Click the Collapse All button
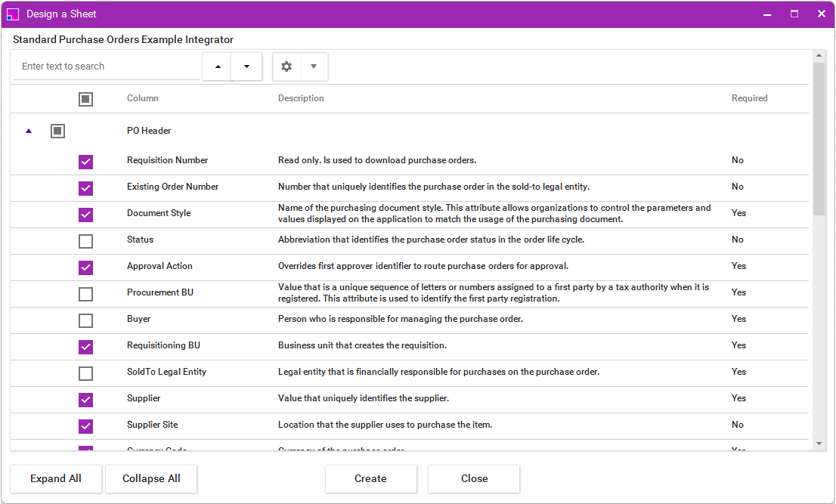Image resolution: width=836 pixels, height=504 pixels. pyautogui.click(x=151, y=478)
